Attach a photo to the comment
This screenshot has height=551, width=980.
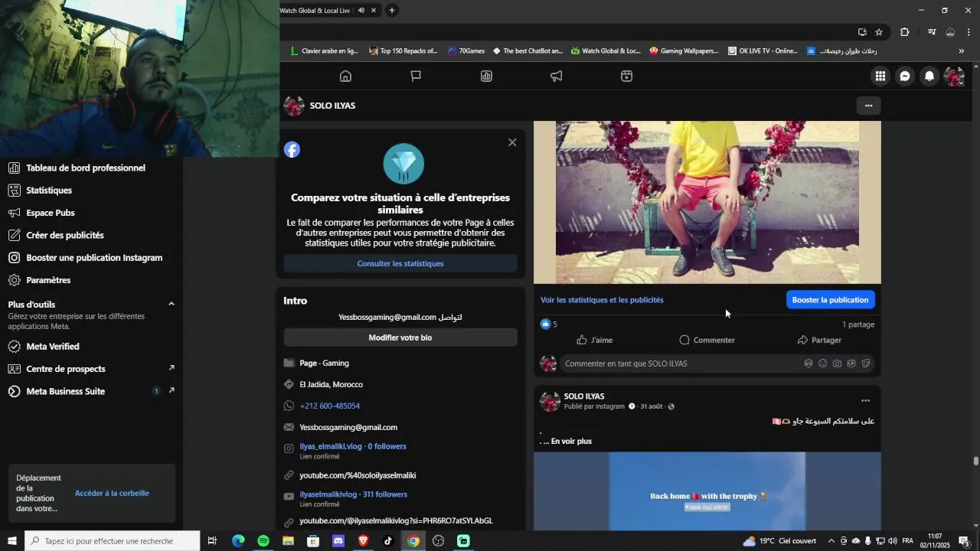tap(837, 364)
